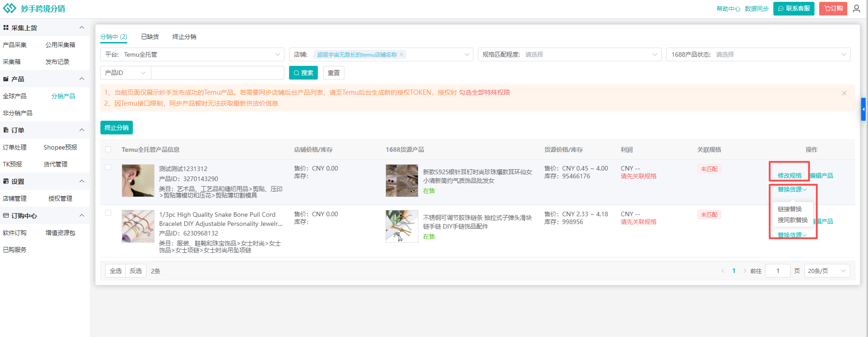Click the 搜索 search button
This screenshot has width=868, height=337.
click(303, 73)
